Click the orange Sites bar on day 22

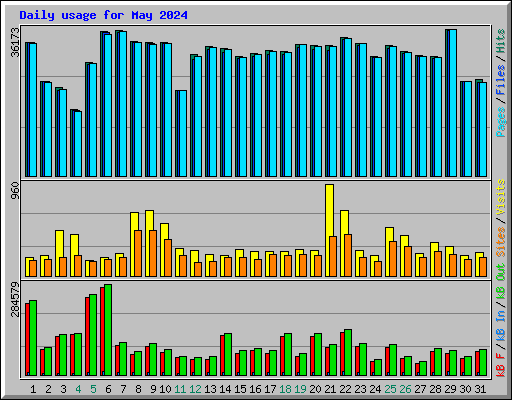pyautogui.click(x=348, y=255)
